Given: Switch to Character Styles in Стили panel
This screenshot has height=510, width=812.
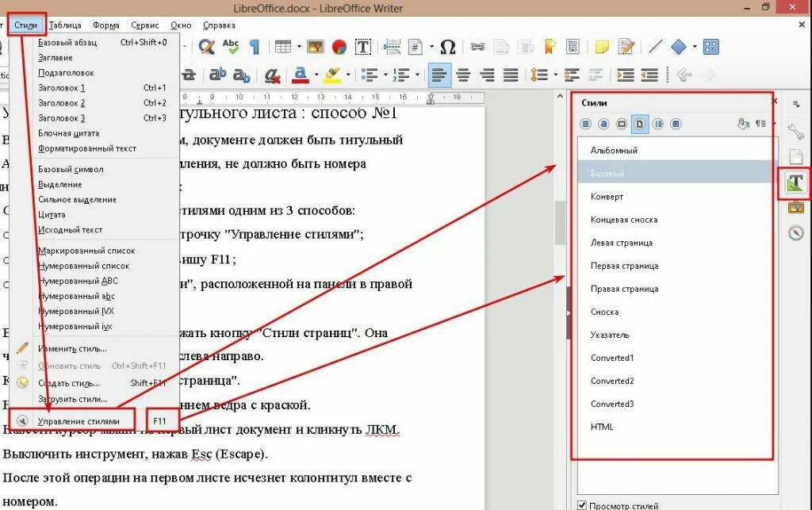Looking at the screenshot, I should click(603, 124).
